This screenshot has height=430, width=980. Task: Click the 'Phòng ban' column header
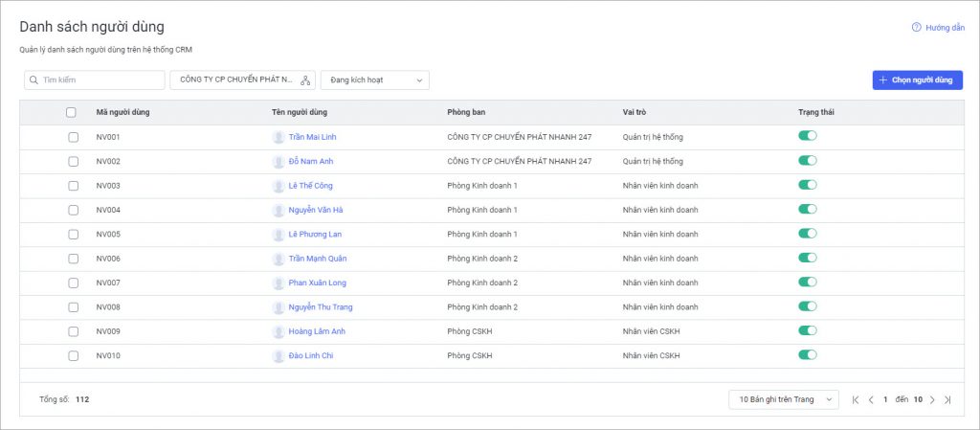[466, 112]
